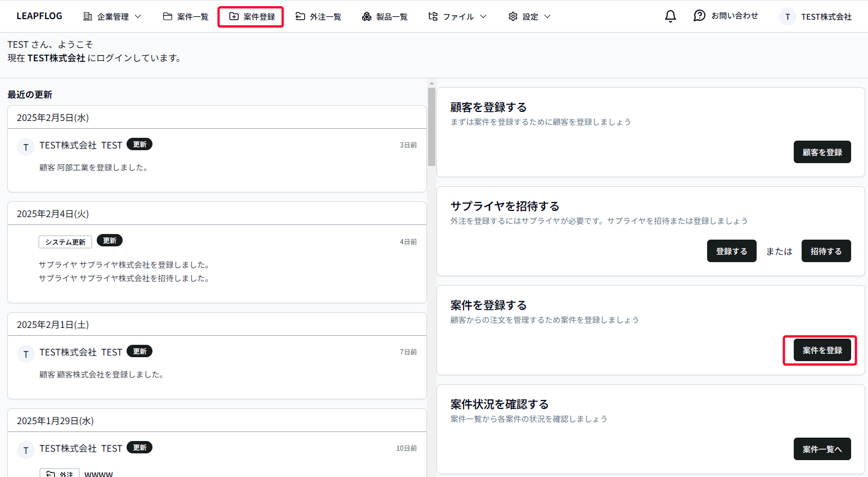Click the 案件一覧へ button
The image size is (868, 477).
pos(822,449)
